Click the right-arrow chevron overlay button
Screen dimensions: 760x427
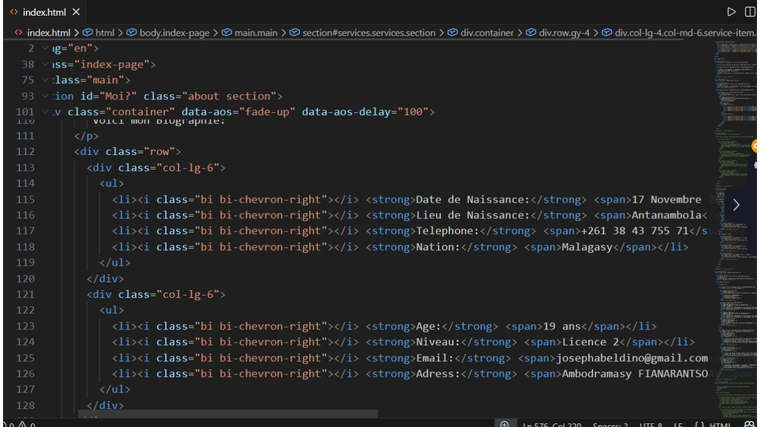[736, 205]
